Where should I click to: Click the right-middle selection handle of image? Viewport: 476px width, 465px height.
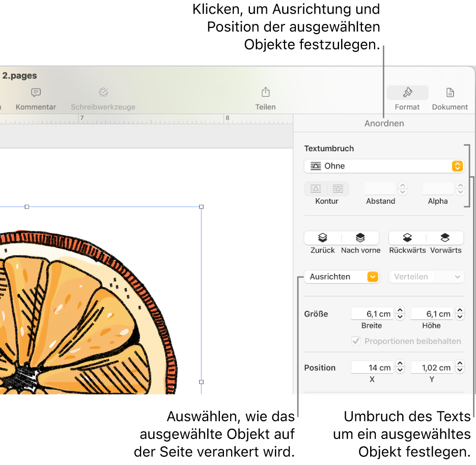click(201, 382)
